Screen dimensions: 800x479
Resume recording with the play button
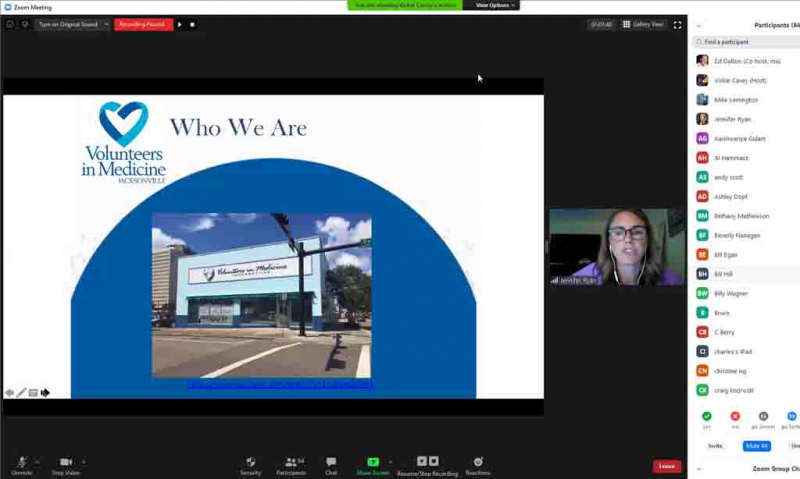[x=180, y=24]
